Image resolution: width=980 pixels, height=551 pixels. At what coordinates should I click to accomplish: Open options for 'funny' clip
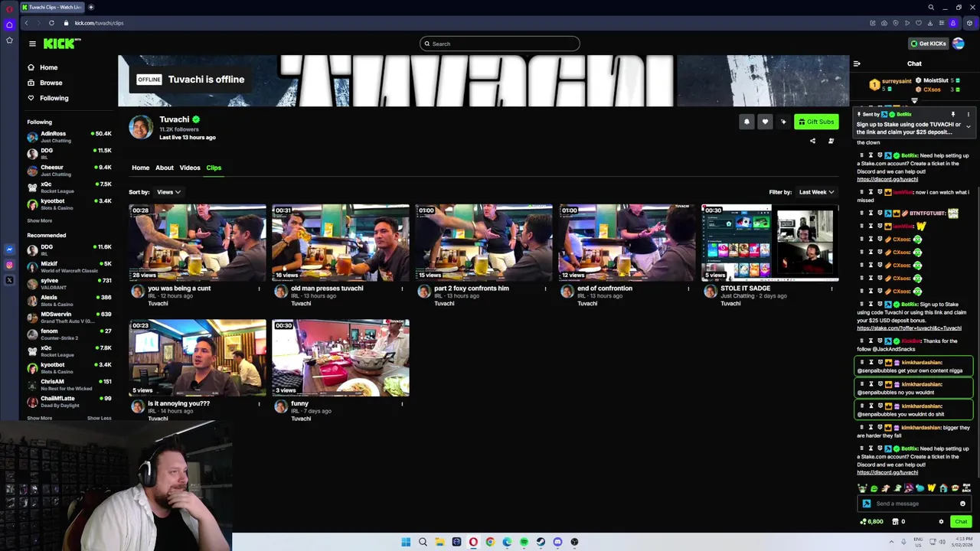coord(402,403)
